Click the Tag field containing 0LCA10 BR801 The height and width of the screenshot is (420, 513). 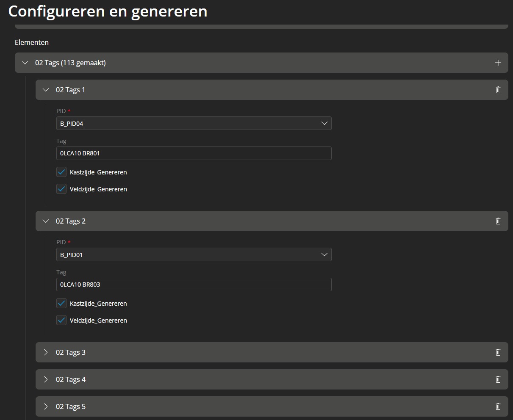coord(194,153)
